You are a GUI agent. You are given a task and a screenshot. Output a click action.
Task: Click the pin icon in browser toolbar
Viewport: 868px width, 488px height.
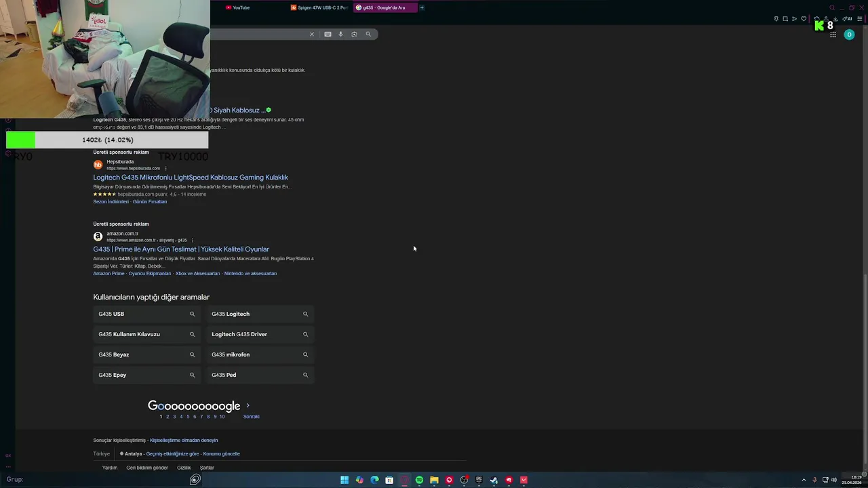tap(776, 19)
